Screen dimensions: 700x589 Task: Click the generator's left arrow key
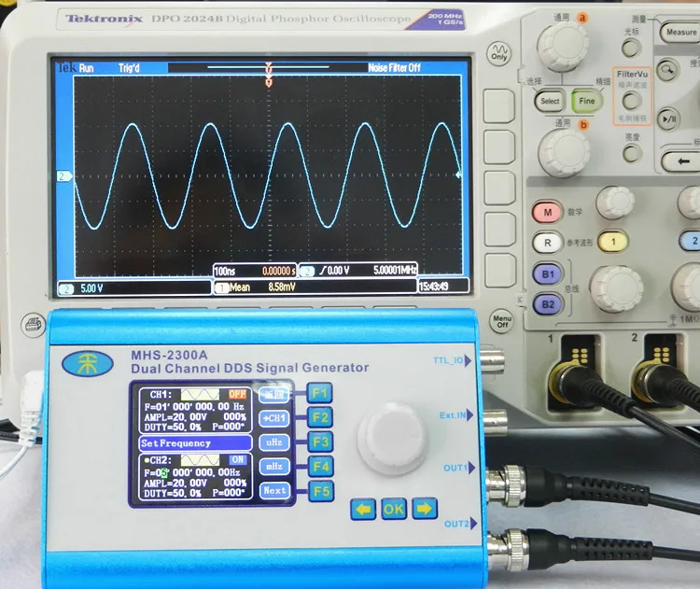pos(363,509)
